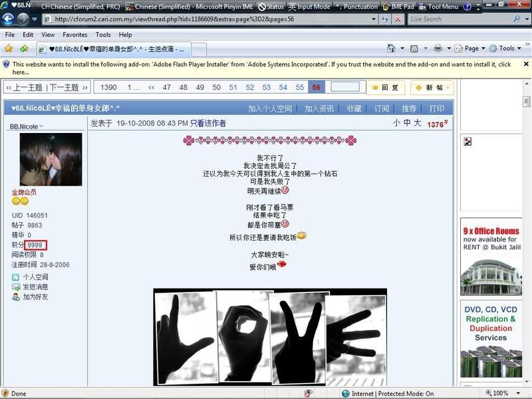The height and width of the screenshot is (399, 532).
Task: Click the 推荐 recommend link
Action: tap(409, 108)
